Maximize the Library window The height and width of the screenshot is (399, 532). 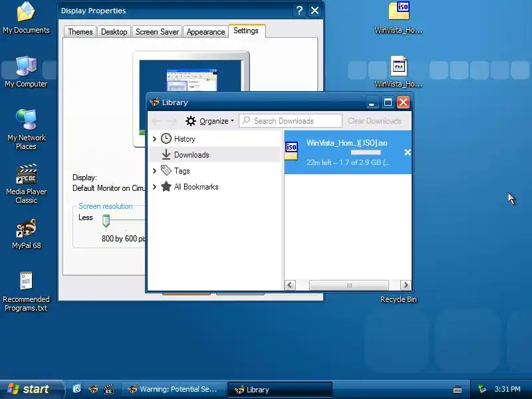point(388,102)
